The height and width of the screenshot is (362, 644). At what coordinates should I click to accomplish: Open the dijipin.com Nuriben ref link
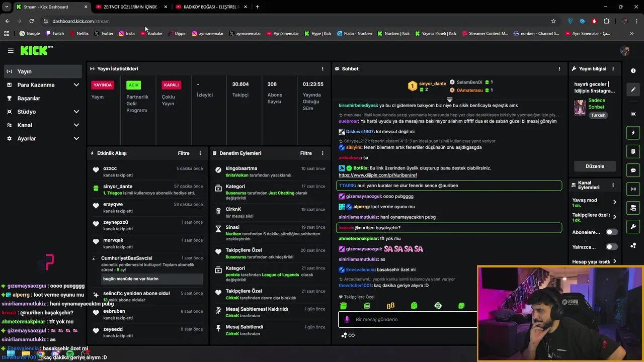378,175
